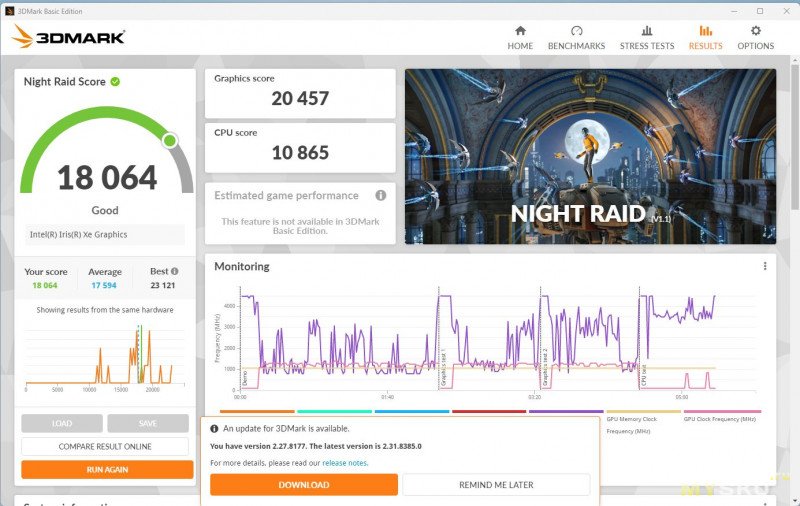Click the score gauge green knob
This screenshot has height=506, width=800.
coord(170,140)
